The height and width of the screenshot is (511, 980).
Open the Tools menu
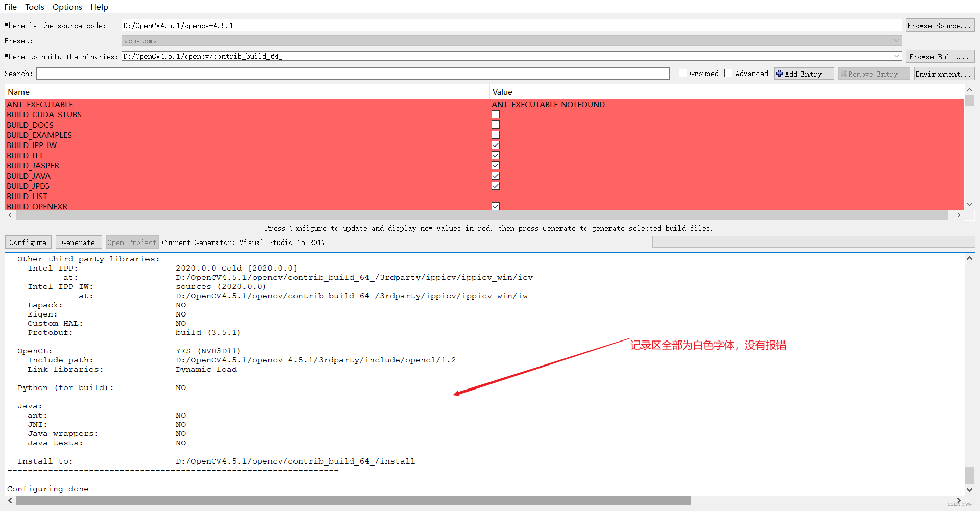pyautogui.click(x=35, y=7)
